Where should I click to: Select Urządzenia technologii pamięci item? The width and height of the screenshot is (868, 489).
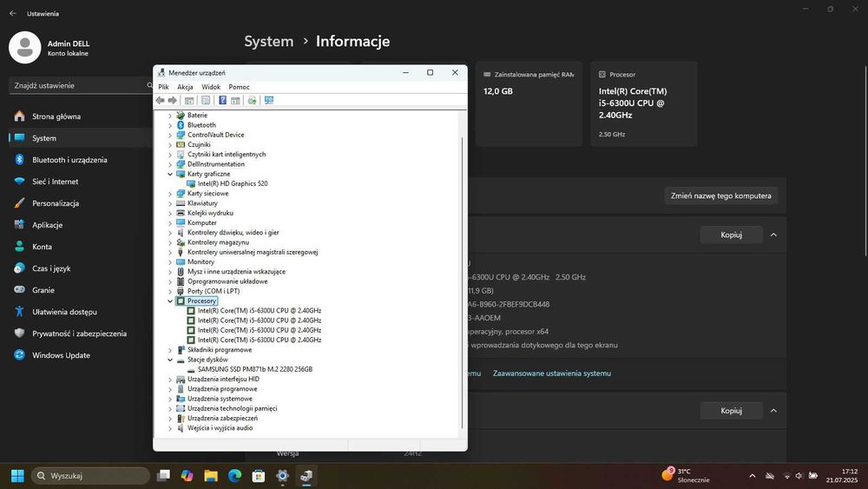(232, 409)
